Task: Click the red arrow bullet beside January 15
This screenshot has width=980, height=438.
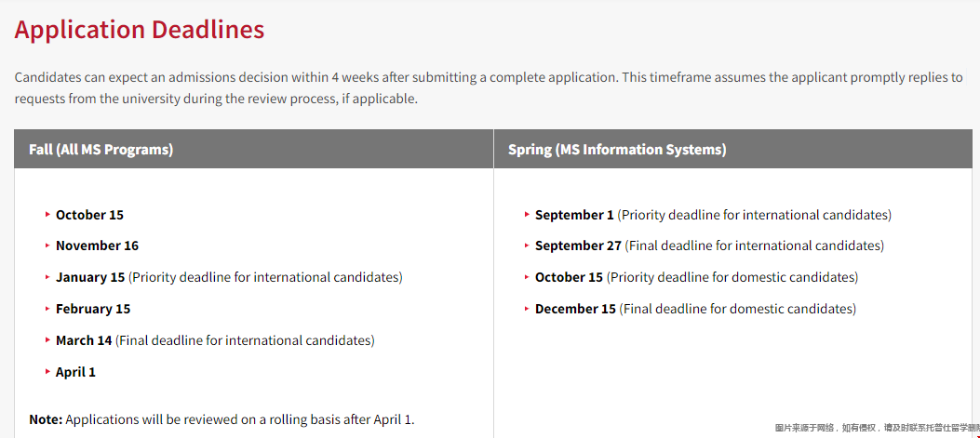Action: (x=47, y=277)
